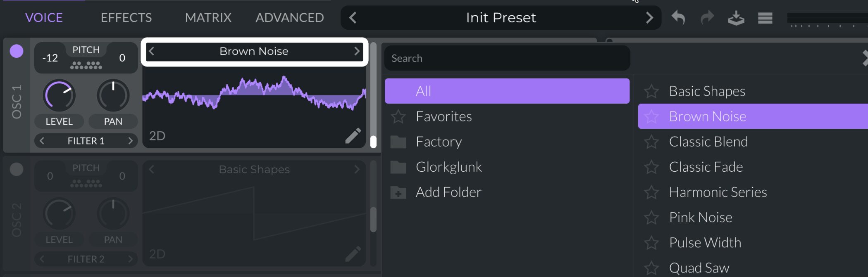Click the OSC 1 wavetable edit pencil
The image size is (868, 277).
coord(353,136)
